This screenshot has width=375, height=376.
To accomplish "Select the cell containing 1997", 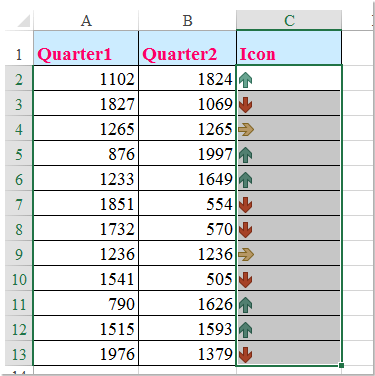I will point(187,153).
